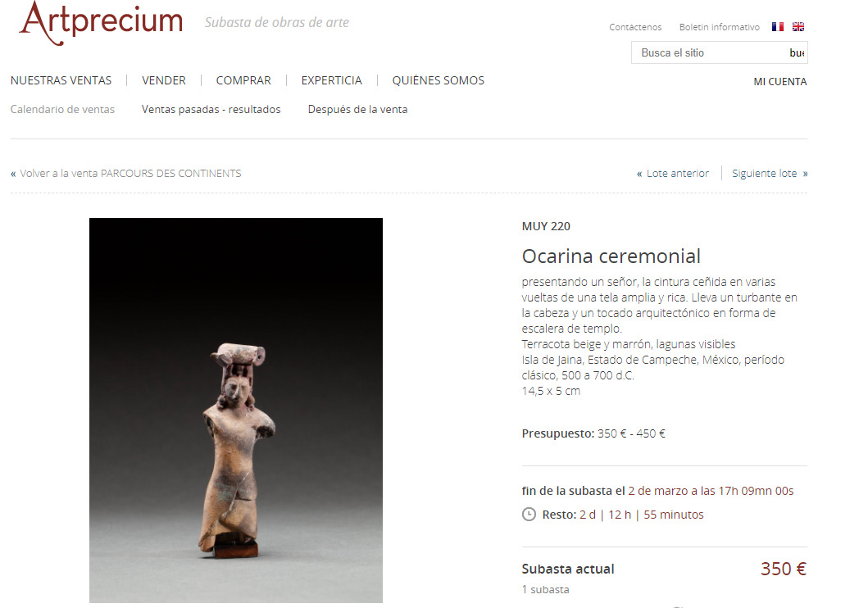Open the Contáctenos link
Image resolution: width=868 pixels, height=608 pixels.
pos(635,27)
